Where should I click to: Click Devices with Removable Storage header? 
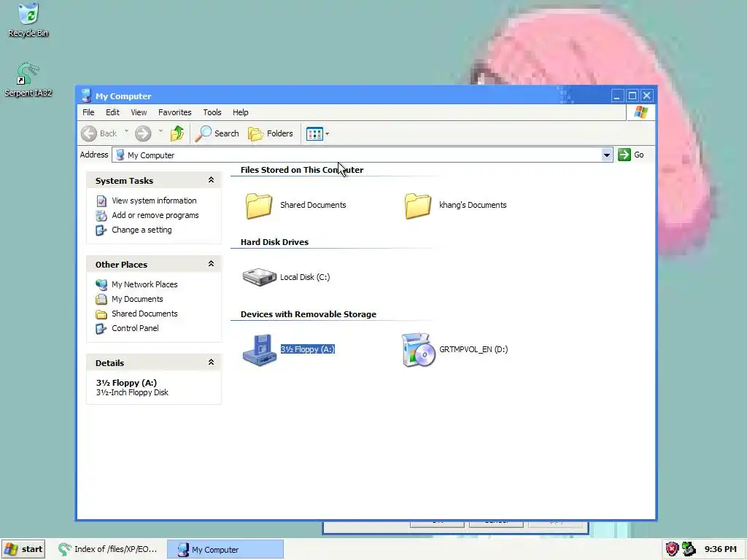click(x=309, y=314)
